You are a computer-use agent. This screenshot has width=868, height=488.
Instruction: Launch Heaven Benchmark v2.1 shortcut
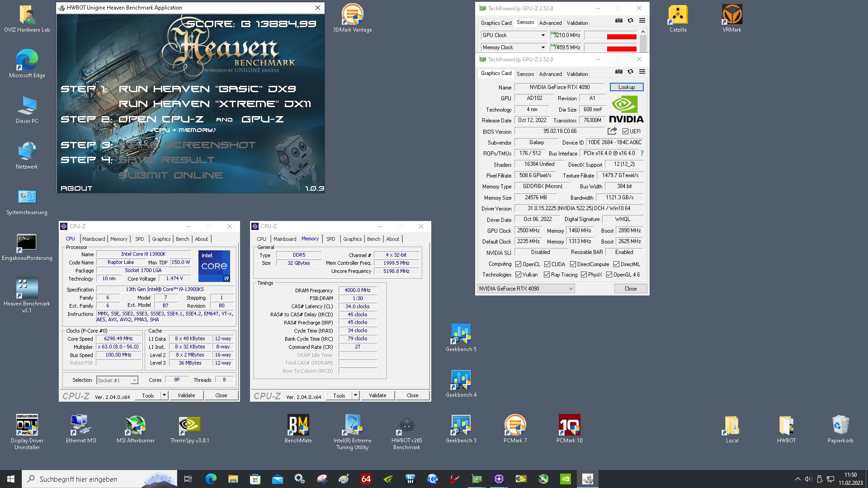point(27,295)
